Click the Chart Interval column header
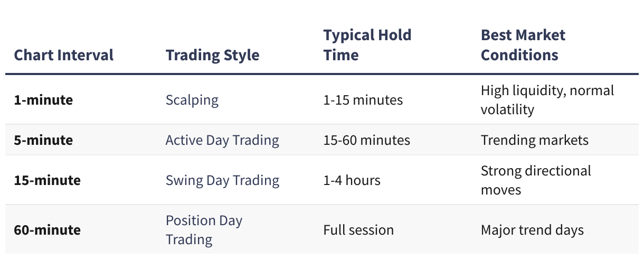Image resolution: width=644 pixels, height=259 pixels. [x=64, y=55]
